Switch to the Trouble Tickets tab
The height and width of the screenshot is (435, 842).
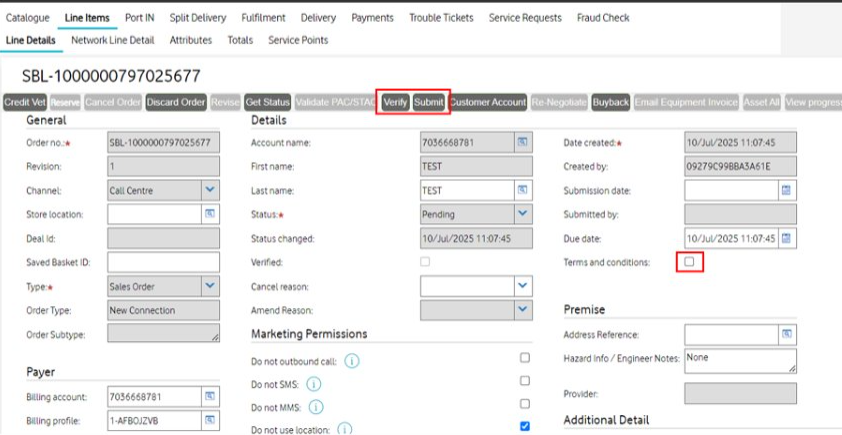(x=441, y=18)
